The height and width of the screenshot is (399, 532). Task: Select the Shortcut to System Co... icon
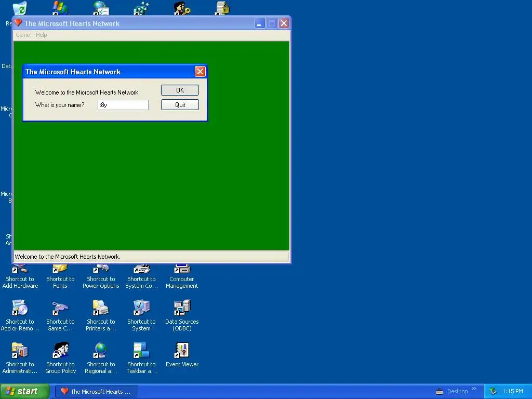(141, 277)
